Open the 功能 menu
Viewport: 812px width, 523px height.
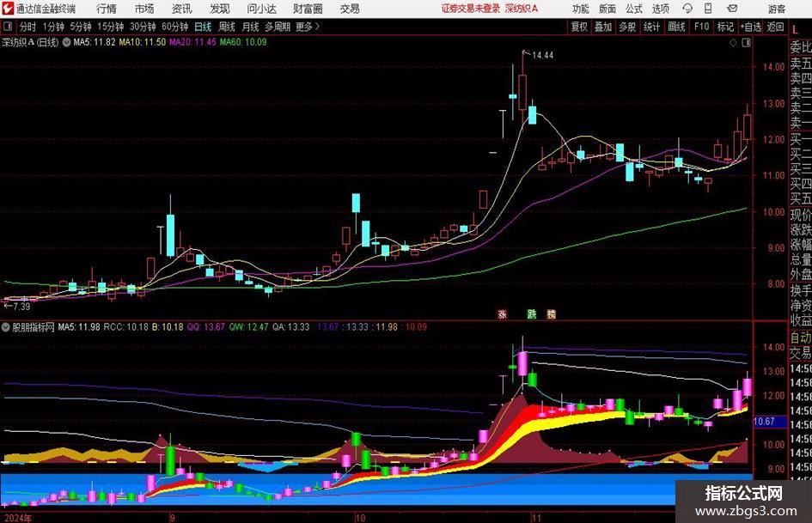[x=581, y=9]
